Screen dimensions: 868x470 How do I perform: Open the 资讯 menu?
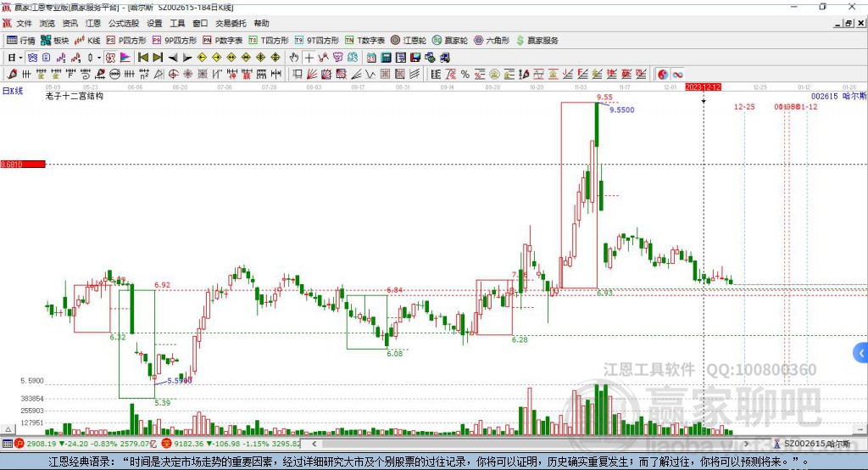70,23
